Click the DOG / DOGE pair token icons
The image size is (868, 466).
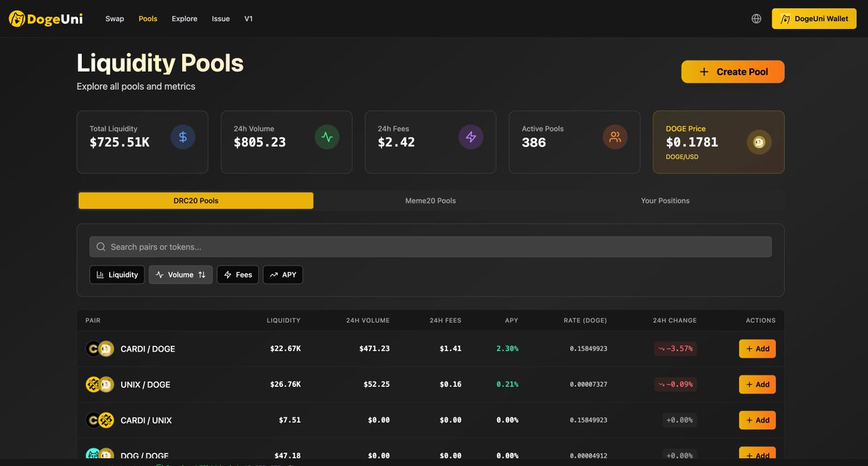[100, 455]
